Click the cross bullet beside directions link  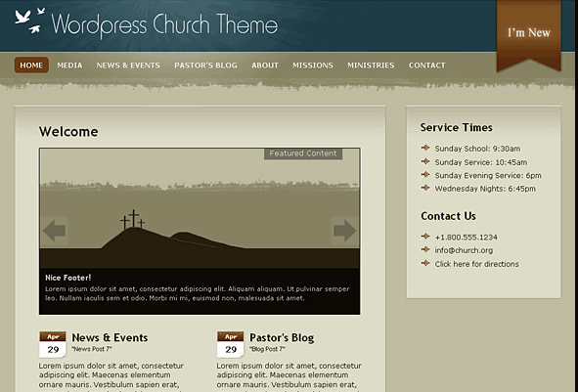point(425,263)
